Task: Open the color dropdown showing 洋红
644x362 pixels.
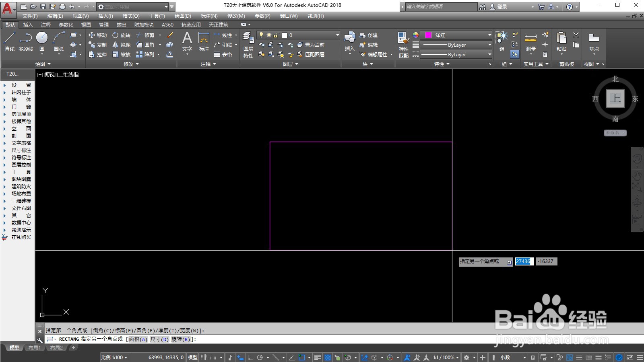Action: [x=456, y=35]
